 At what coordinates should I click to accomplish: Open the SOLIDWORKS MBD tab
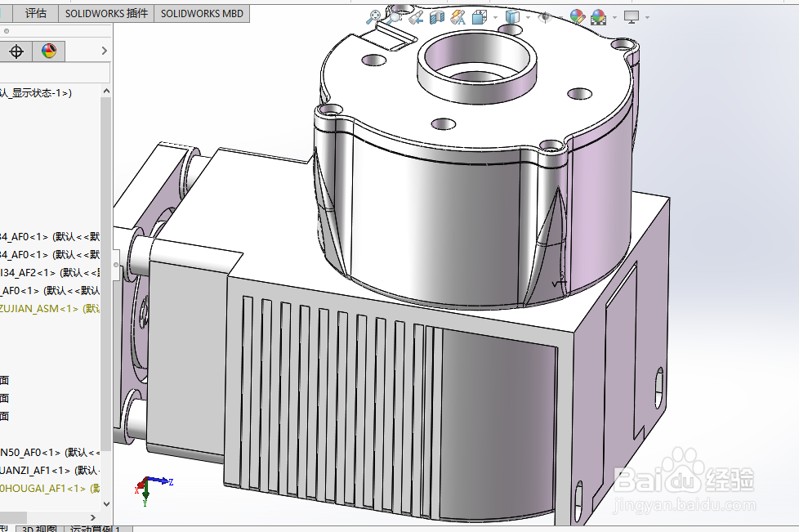point(202,13)
